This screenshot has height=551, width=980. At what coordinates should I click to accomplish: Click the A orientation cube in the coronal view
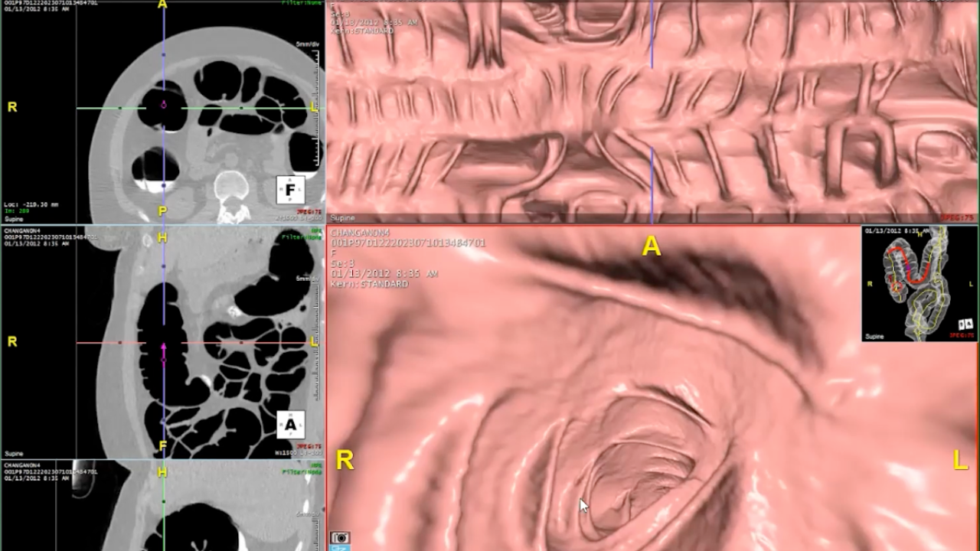click(289, 425)
